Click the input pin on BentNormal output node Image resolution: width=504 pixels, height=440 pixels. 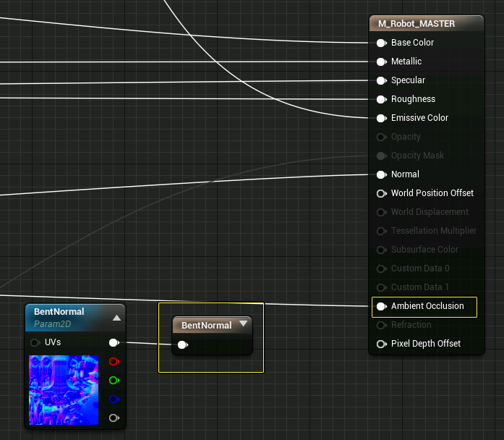tap(182, 345)
